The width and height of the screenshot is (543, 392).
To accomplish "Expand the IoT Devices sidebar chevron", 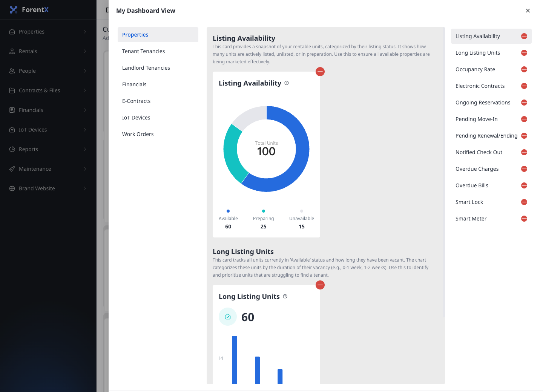I will [x=85, y=130].
